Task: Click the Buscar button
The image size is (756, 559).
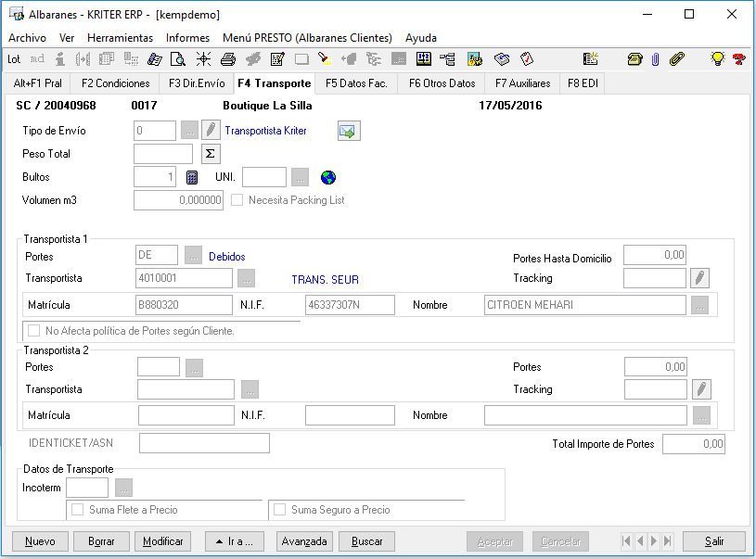Action: coord(367,541)
